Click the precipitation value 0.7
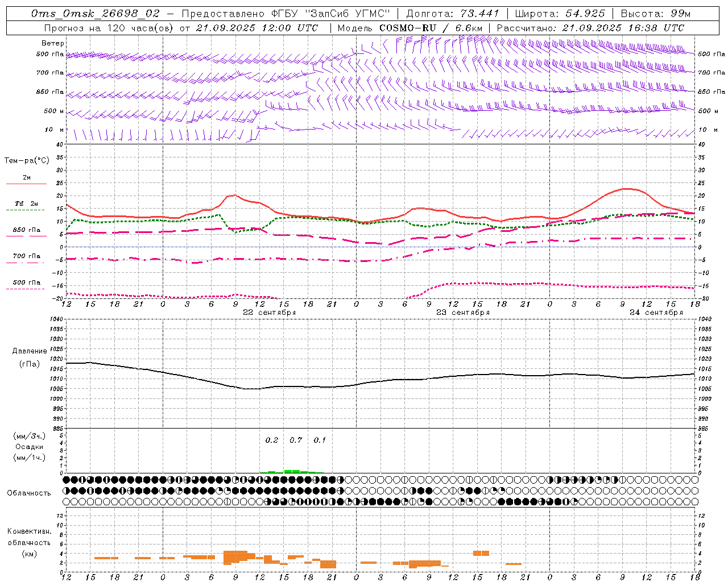The width and height of the screenshot is (728, 582). pyautogui.click(x=296, y=440)
